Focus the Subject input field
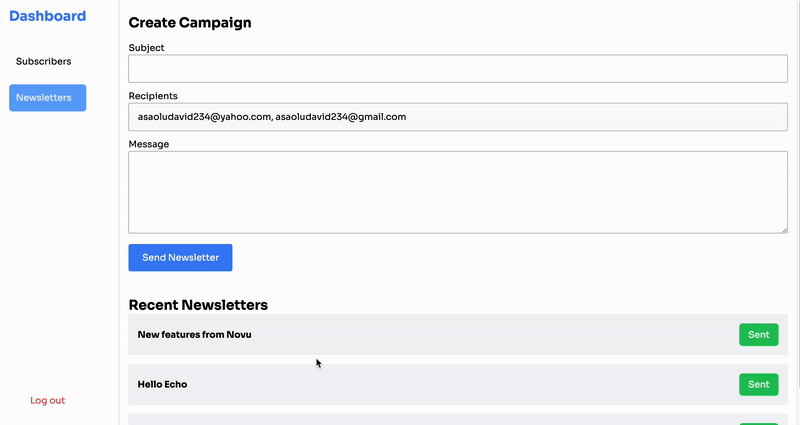Screen dimensions: 800x425 tap(458, 69)
